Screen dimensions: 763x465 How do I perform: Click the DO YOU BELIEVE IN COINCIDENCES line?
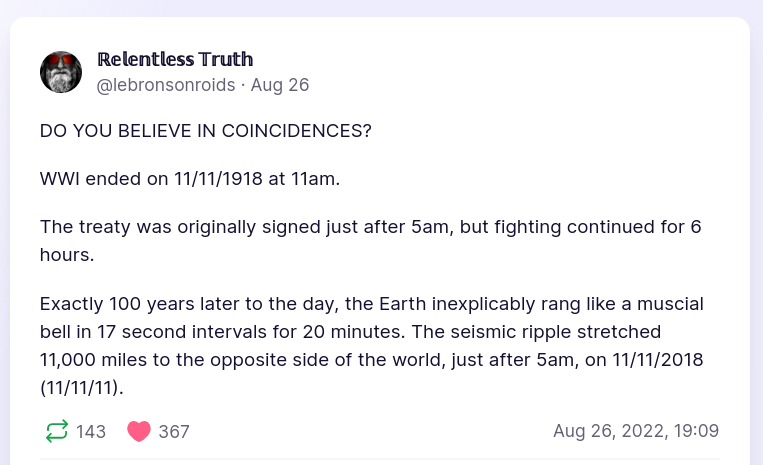[205, 132]
